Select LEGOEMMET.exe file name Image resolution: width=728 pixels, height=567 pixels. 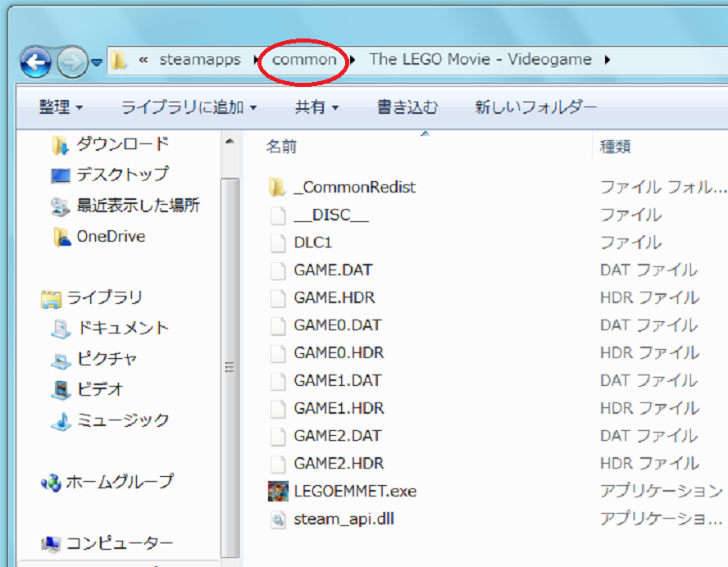355,491
